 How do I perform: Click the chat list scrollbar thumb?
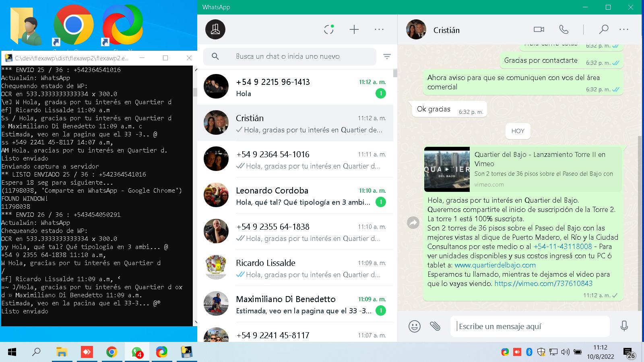(x=395, y=73)
